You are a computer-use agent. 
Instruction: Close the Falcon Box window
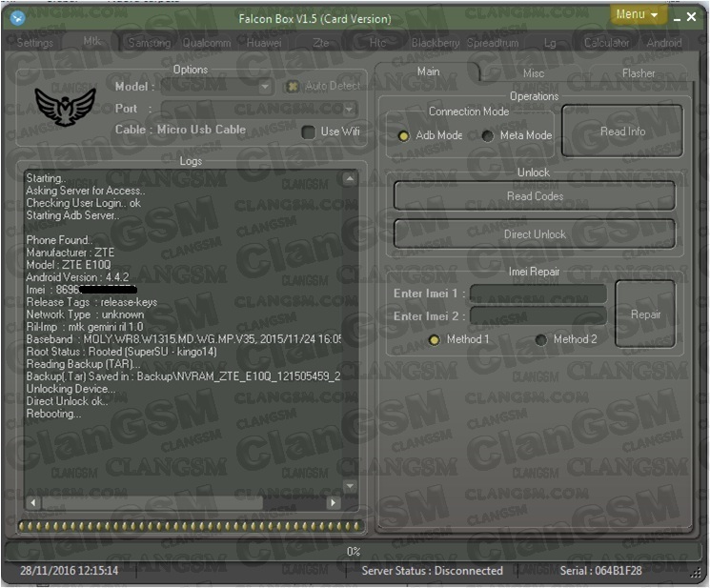[692, 17]
